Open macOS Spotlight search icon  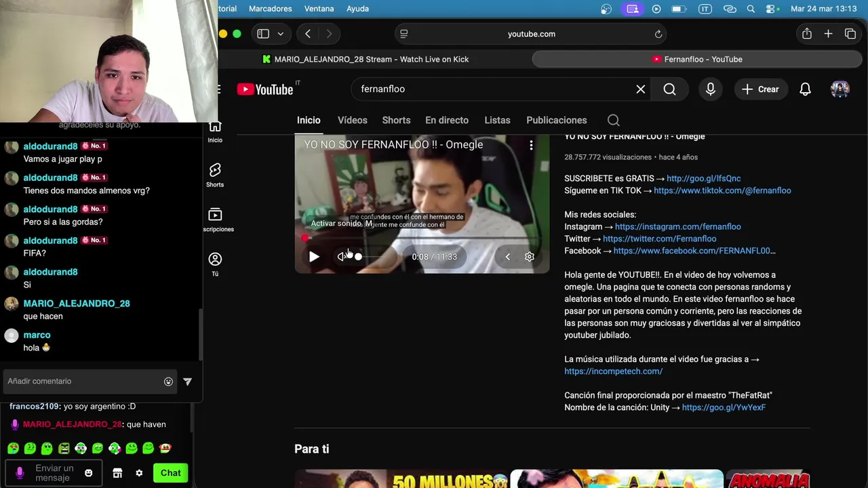tap(751, 9)
